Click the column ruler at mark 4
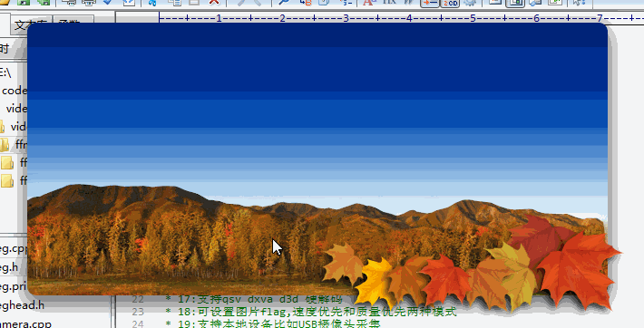Viewport: 644px width, 328px height. 409,18
